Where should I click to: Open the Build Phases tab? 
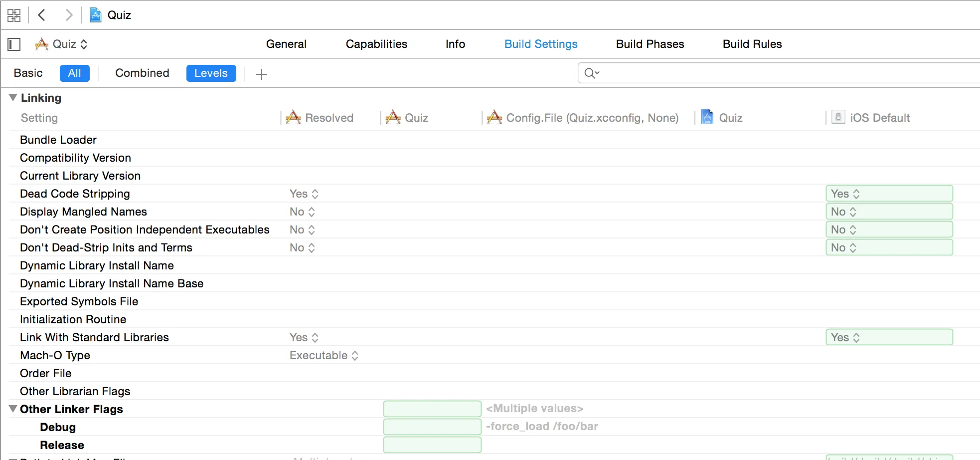pos(650,44)
